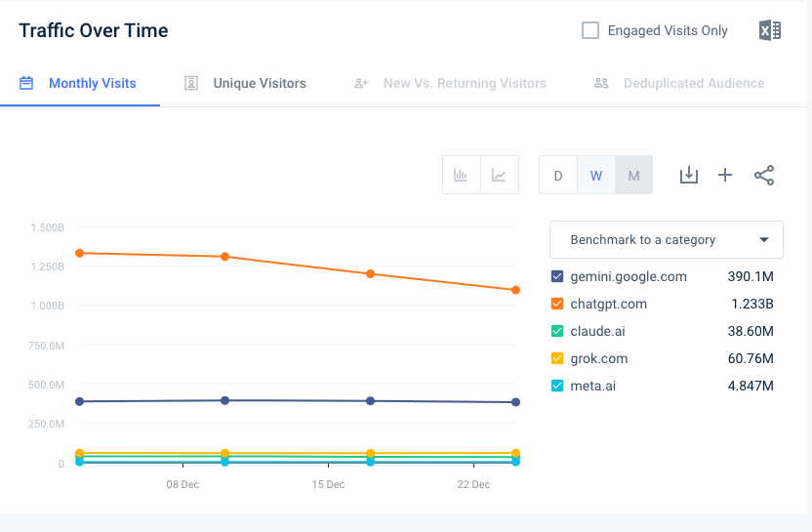Toggle claude.ai series checkbox

click(558, 331)
